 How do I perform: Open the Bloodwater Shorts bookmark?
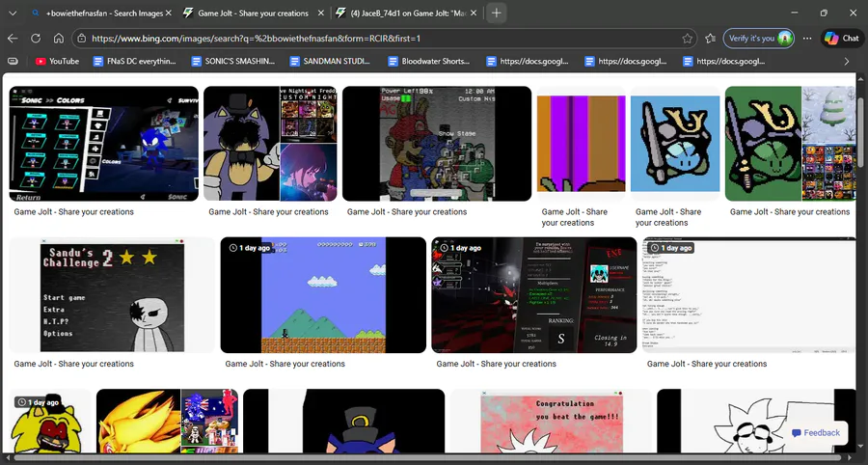pyautogui.click(x=429, y=62)
